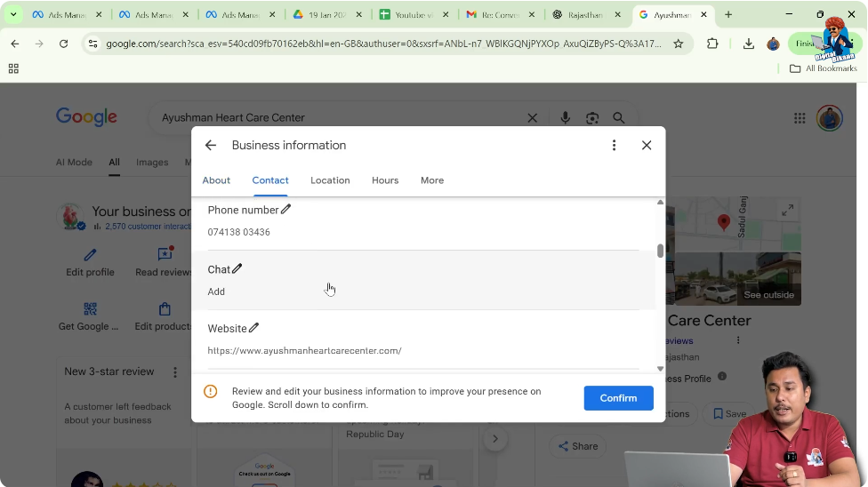Image resolution: width=868 pixels, height=487 pixels.
Task: Open browser Extensions puzzle icon
Action: [x=712, y=44]
